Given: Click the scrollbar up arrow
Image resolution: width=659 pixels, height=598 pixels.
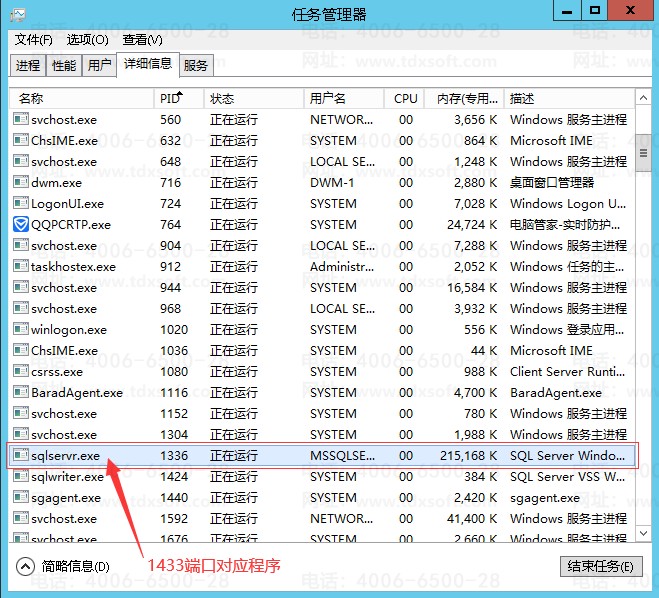Looking at the screenshot, I should coord(644,98).
